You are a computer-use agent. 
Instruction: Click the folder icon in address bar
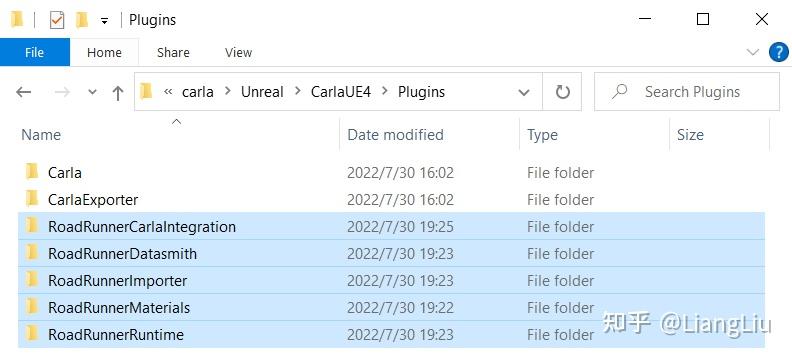[x=146, y=91]
